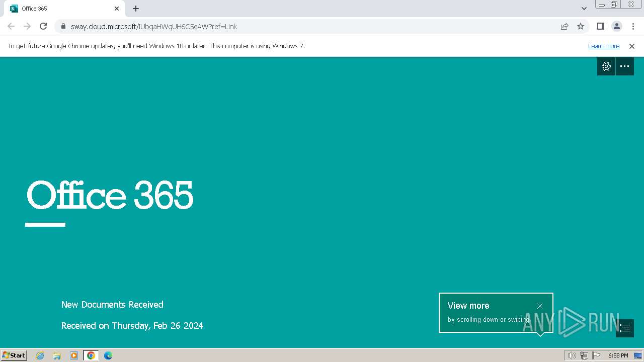Open the Sway navigation outline icon
The height and width of the screenshot is (362, 644).
[x=625, y=328]
